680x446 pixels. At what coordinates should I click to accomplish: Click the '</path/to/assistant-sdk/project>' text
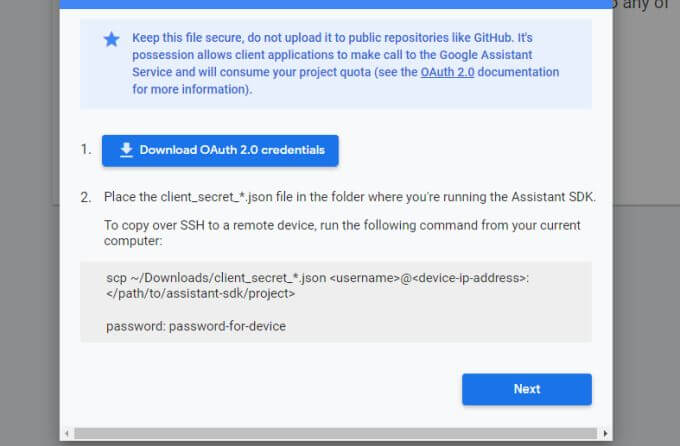point(201,294)
